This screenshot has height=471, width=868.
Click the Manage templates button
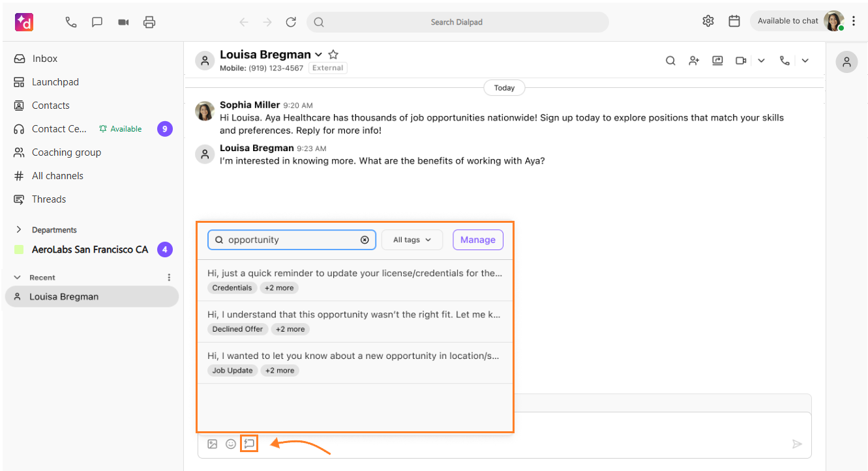(478, 240)
